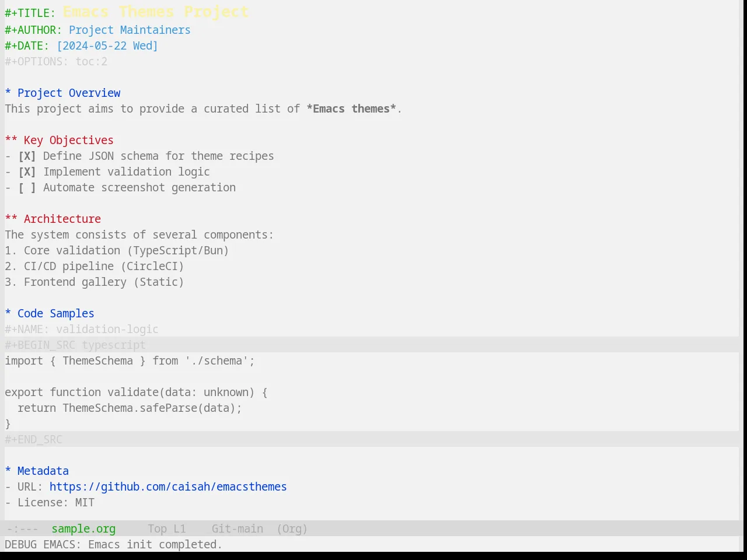Fold the Key Objectives heading stars
The width and height of the screenshot is (747, 560).
coord(11,140)
